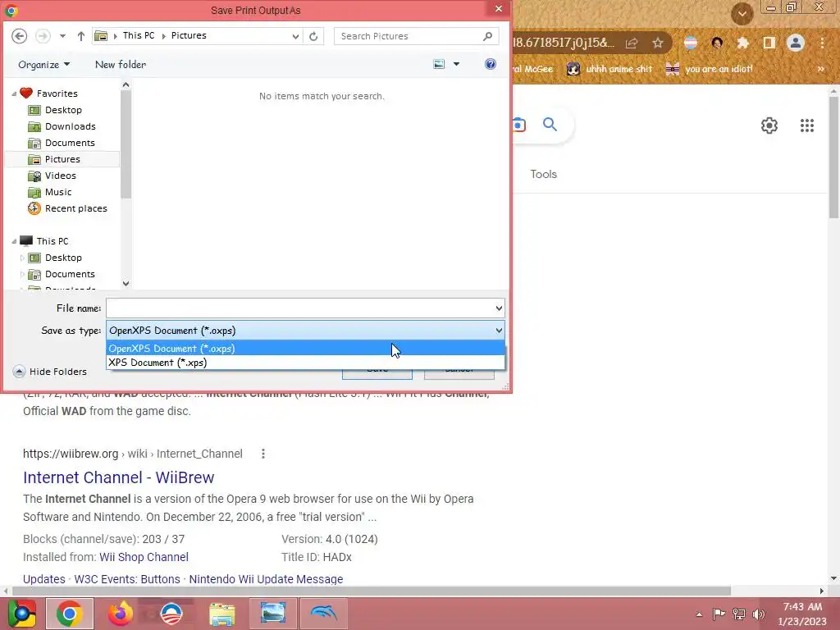Select Pictures under Favorites
840x630 pixels.
click(62, 159)
